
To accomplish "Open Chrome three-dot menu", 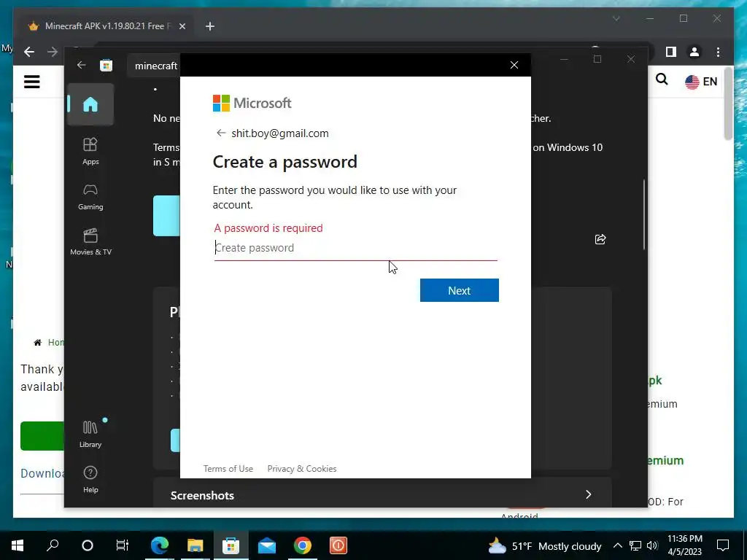I will click(718, 52).
